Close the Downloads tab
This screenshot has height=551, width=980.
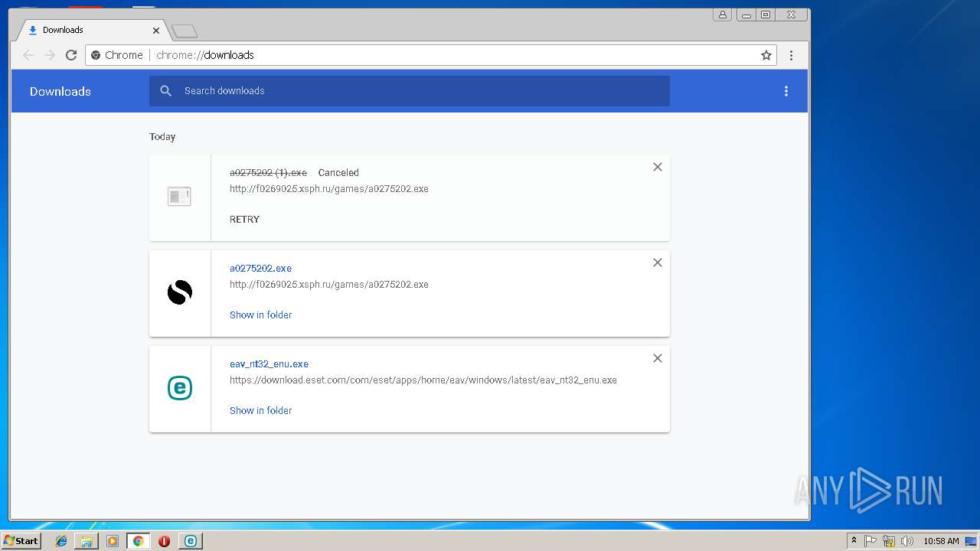(x=156, y=31)
